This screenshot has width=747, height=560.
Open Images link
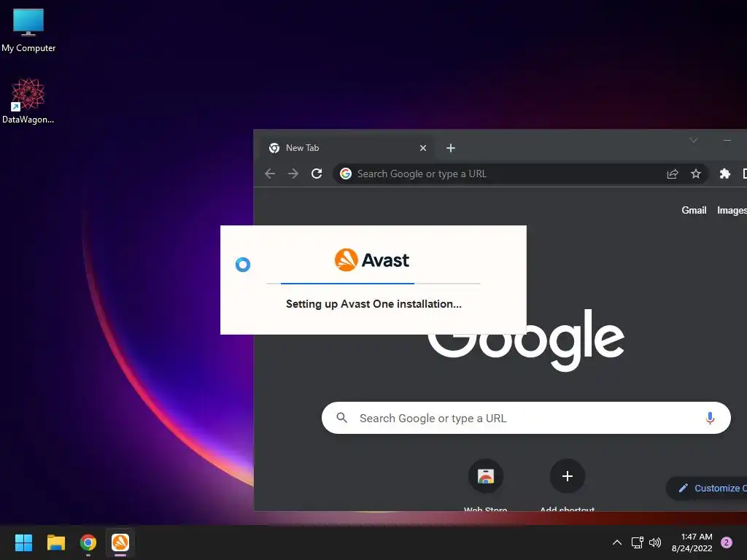pos(732,211)
